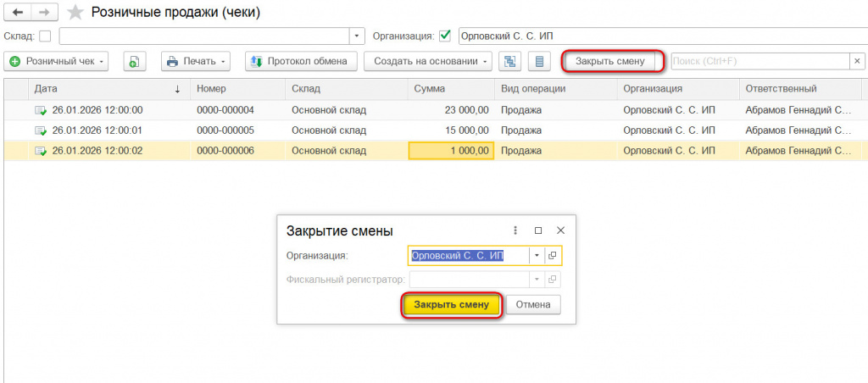Clear search field with the x icon
Screen dimensions: 868x383
tap(858, 61)
